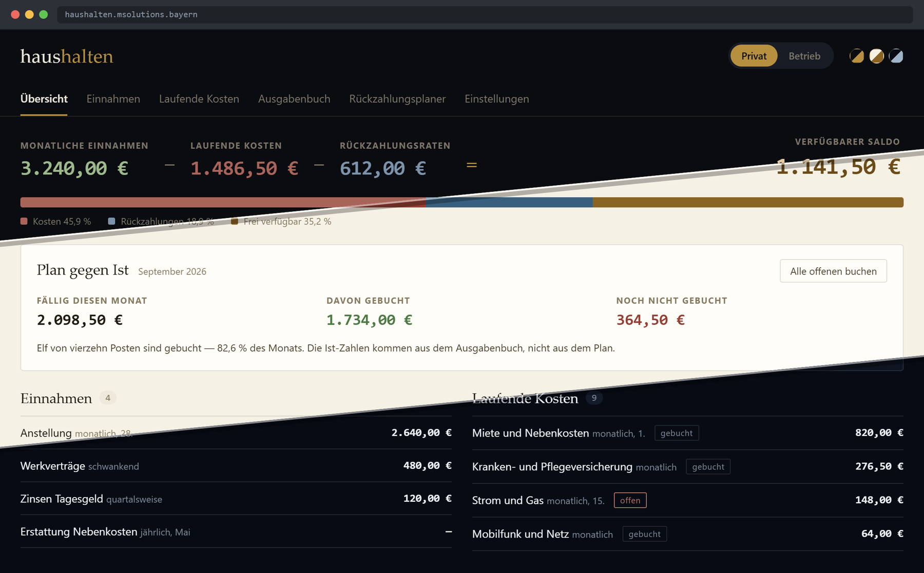924x573 pixels.
Task: Click the browser address bar
Action: tap(485, 14)
